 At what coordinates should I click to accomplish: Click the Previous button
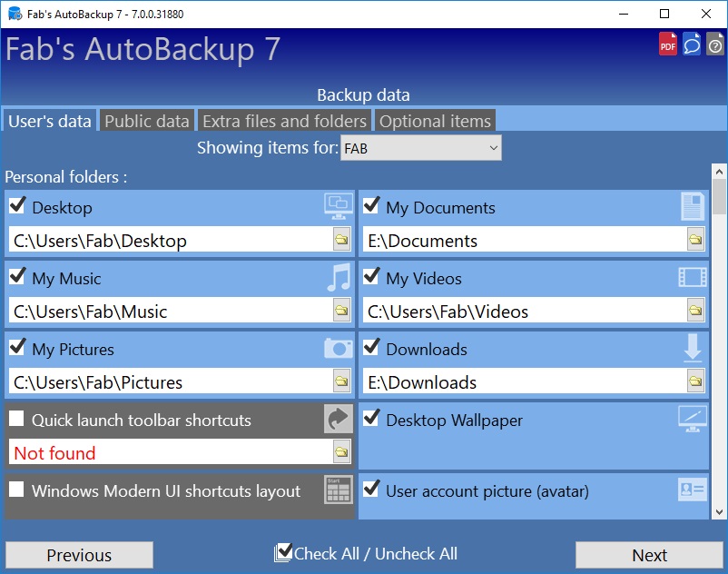tap(79, 555)
